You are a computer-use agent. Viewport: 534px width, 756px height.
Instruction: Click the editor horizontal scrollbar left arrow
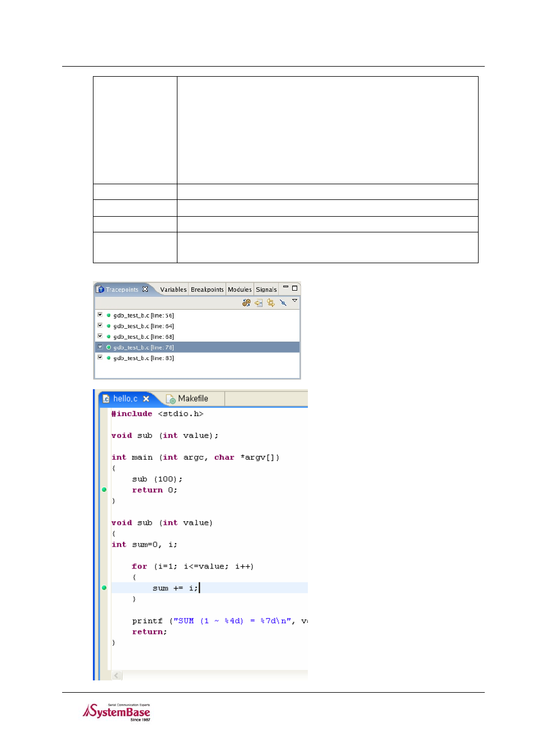[117, 675]
